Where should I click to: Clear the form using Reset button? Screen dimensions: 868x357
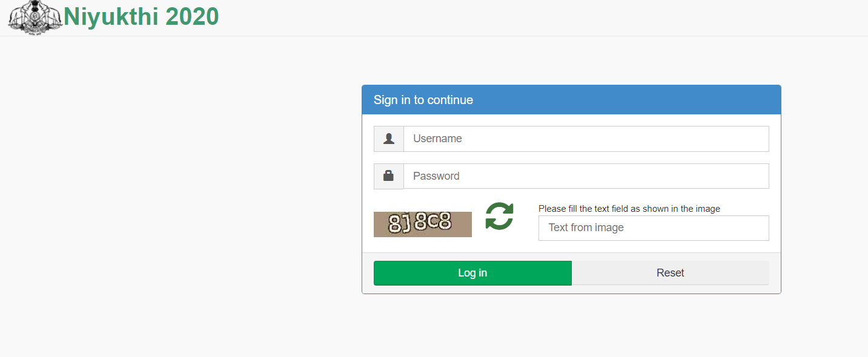point(671,273)
